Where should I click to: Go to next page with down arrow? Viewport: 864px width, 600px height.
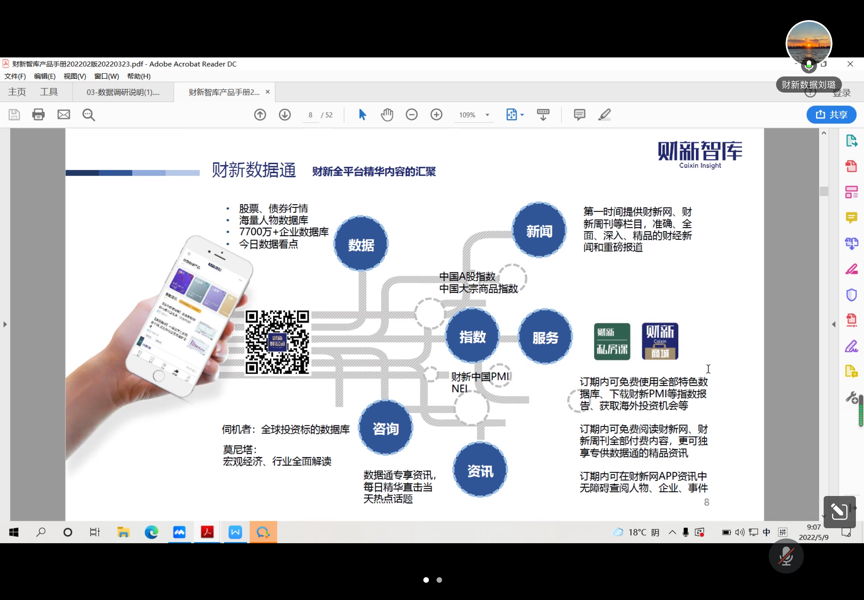[285, 115]
